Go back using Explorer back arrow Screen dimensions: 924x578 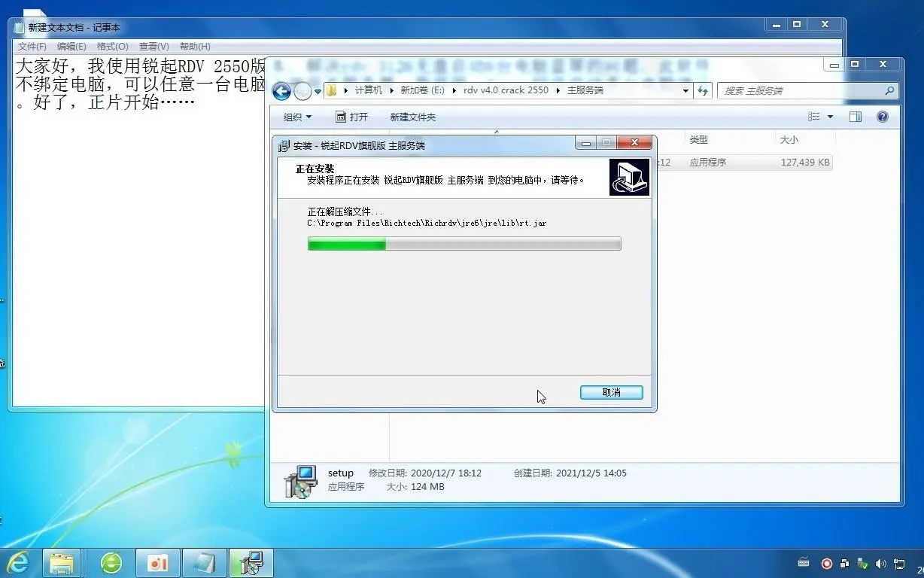[282, 91]
